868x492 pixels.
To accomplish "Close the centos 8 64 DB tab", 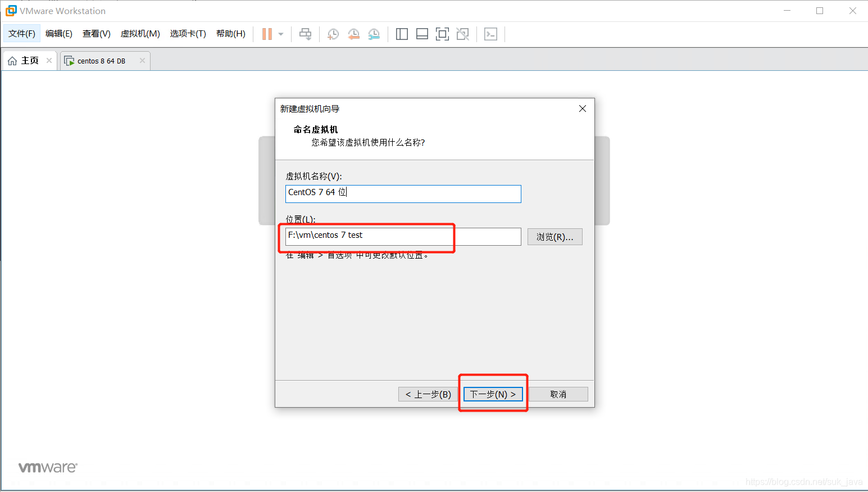I will [x=143, y=61].
